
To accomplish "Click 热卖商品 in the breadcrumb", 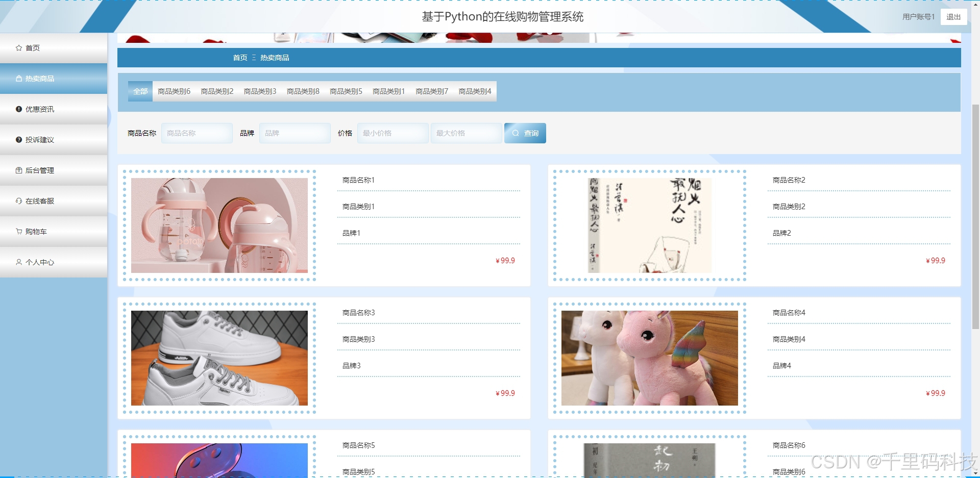I will [x=275, y=58].
